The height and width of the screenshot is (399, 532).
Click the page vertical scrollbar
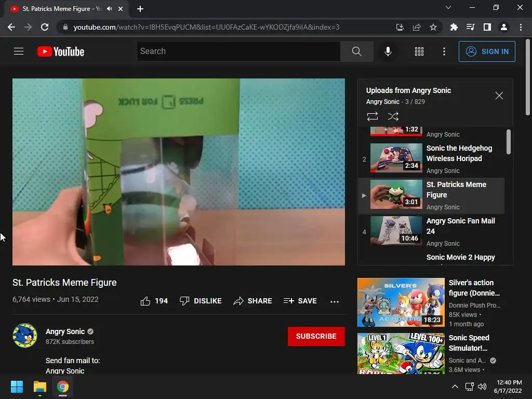(x=528, y=77)
